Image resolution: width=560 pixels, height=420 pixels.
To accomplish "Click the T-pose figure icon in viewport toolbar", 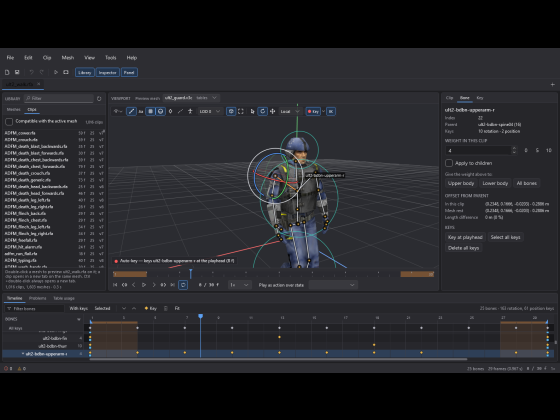I will click(190, 111).
